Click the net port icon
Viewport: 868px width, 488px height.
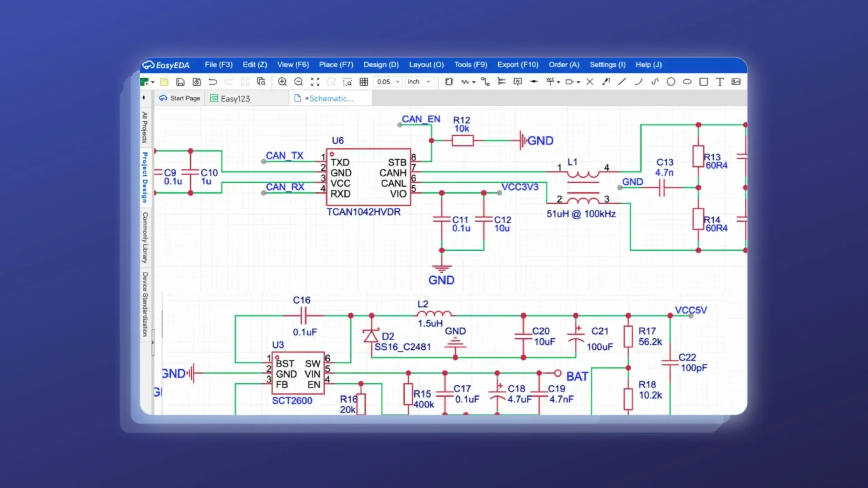(x=570, y=82)
